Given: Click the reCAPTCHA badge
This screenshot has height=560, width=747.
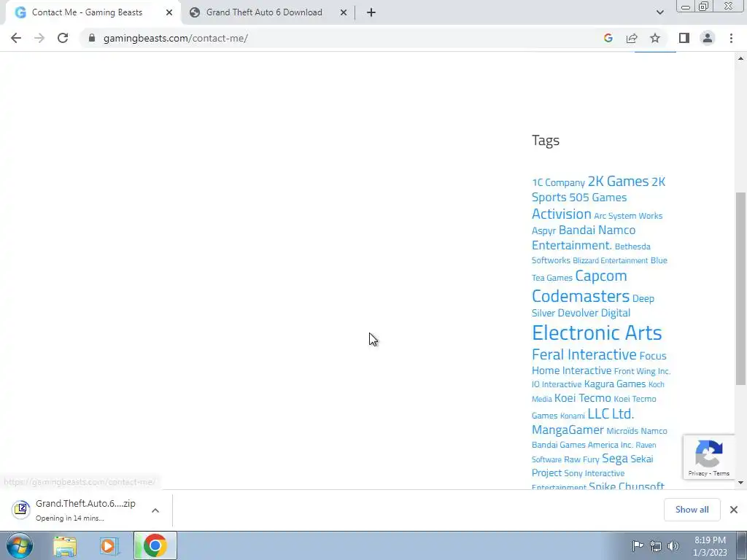Looking at the screenshot, I should click(x=709, y=456).
